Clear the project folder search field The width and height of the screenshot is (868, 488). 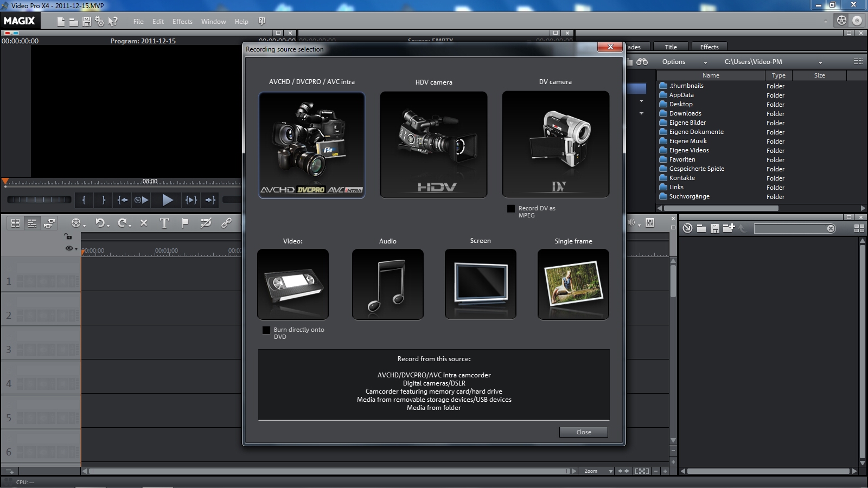[831, 228]
